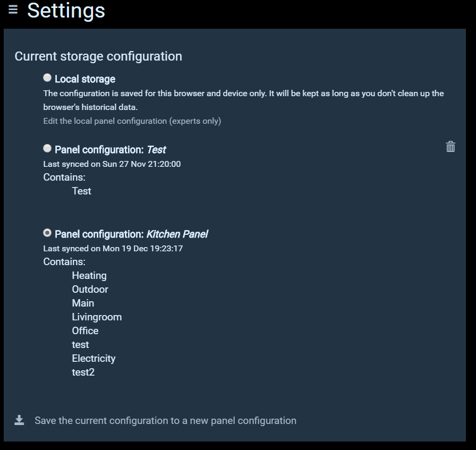The image size is (476, 450).
Task: Open Edit the local panel configuration link
Action: tap(132, 121)
